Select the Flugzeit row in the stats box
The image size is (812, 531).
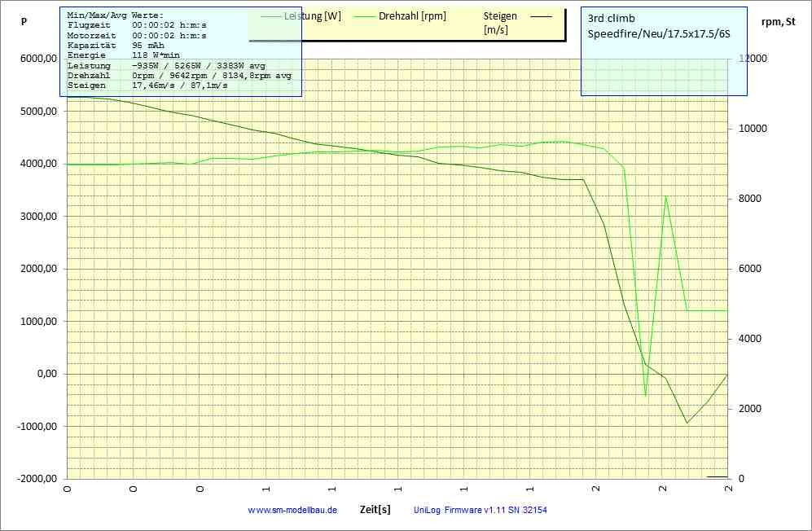[x=137, y=25]
